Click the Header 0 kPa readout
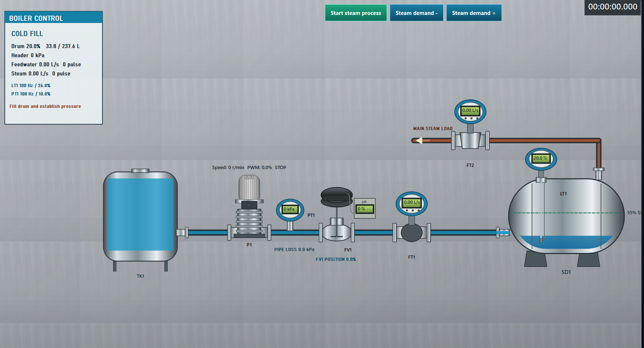The width and height of the screenshot is (644, 348). click(28, 55)
